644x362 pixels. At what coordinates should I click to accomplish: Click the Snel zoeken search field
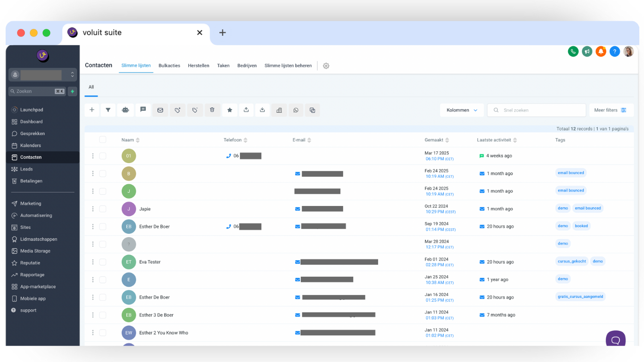click(x=537, y=110)
